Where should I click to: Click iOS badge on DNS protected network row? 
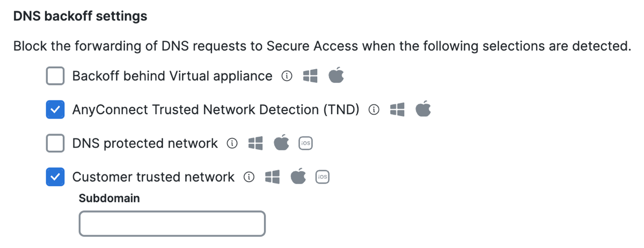pyautogui.click(x=306, y=143)
